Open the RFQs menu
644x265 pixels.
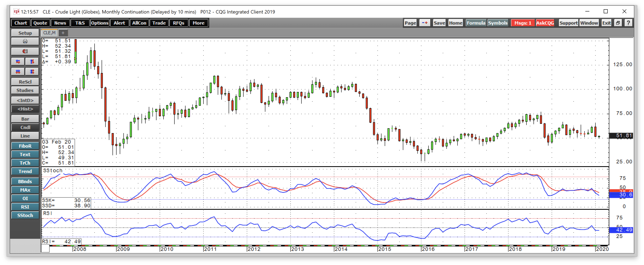coord(178,23)
